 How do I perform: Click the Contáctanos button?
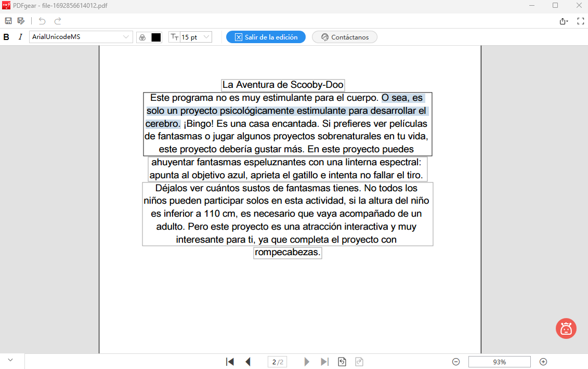[x=344, y=37]
